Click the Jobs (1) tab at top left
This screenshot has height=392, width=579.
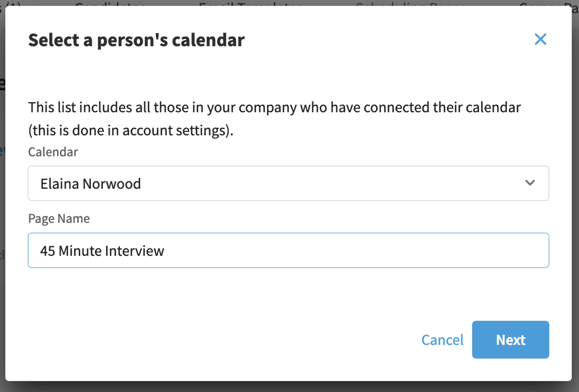click(10, 3)
